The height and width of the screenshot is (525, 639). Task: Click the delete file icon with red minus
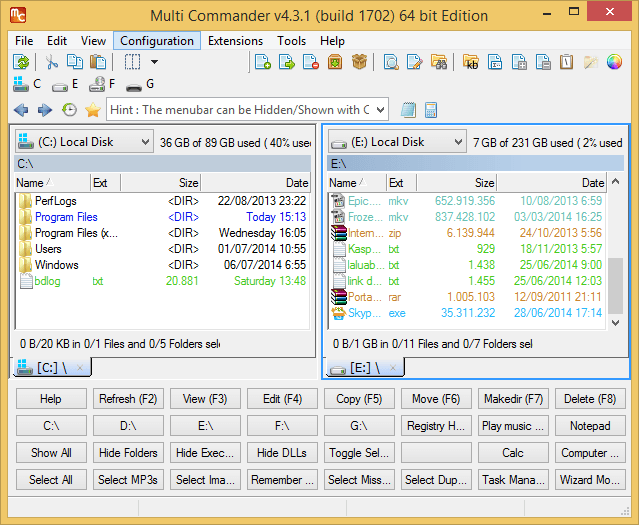(x=311, y=62)
